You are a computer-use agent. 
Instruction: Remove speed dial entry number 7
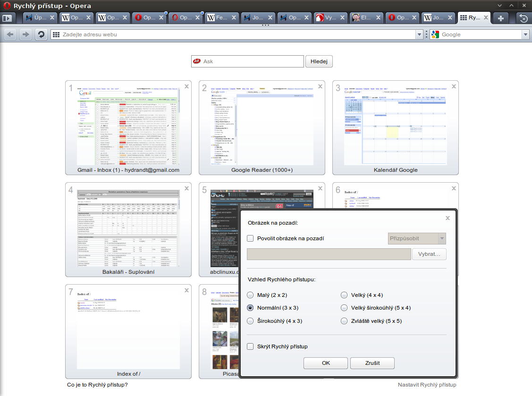[x=186, y=290]
